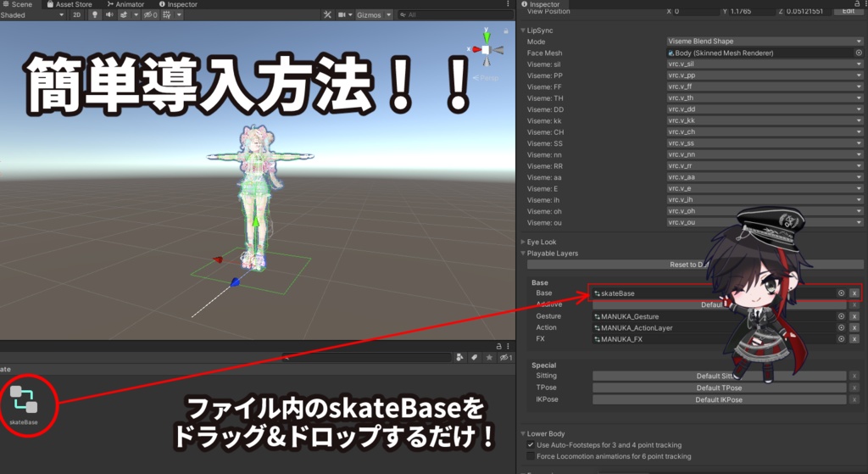
Task: Expand the Eye Look section
Action: click(x=523, y=242)
